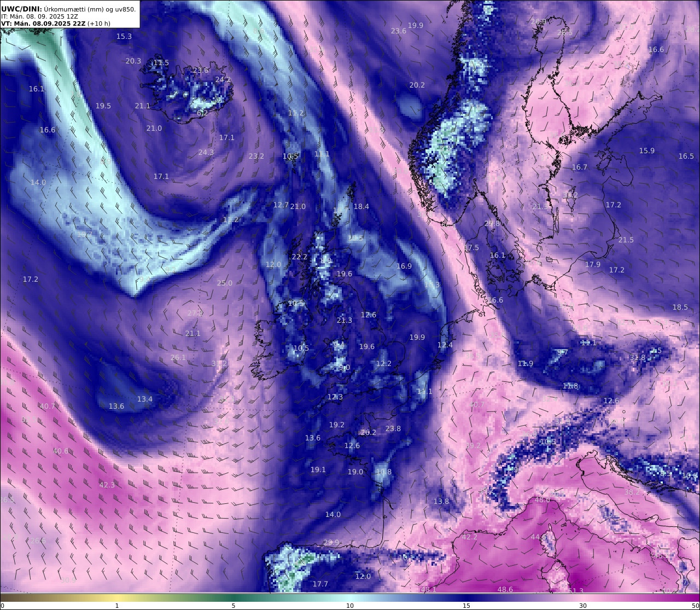Click the color scale tick label 5
Image resolution: width=700 pixels, height=610 pixels.
pyautogui.click(x=234, y=606)
